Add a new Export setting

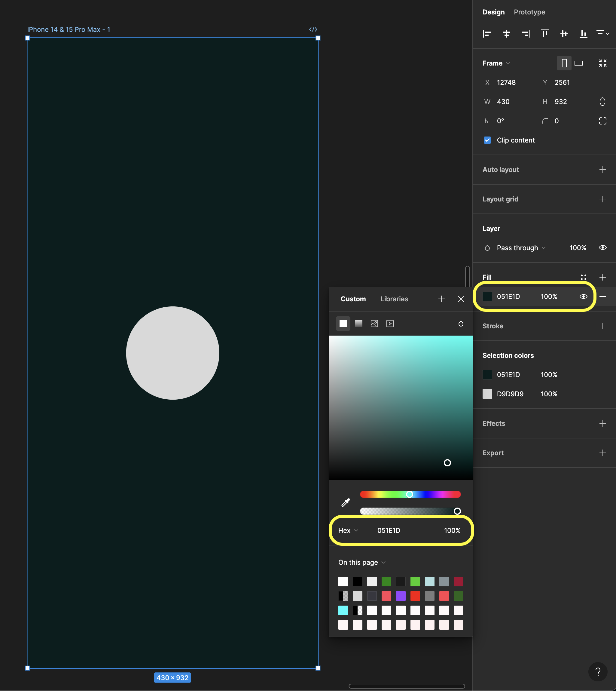point(602,453)
